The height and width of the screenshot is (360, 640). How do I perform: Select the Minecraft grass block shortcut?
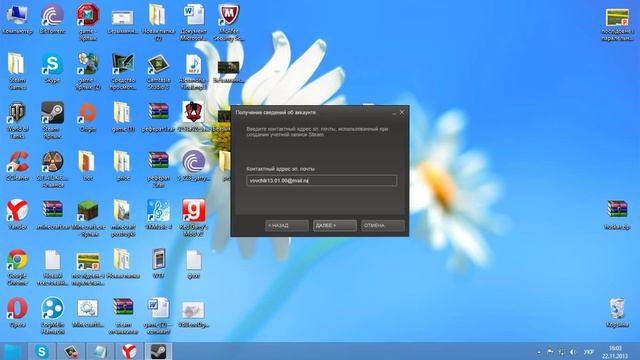[x=88, y=218]
